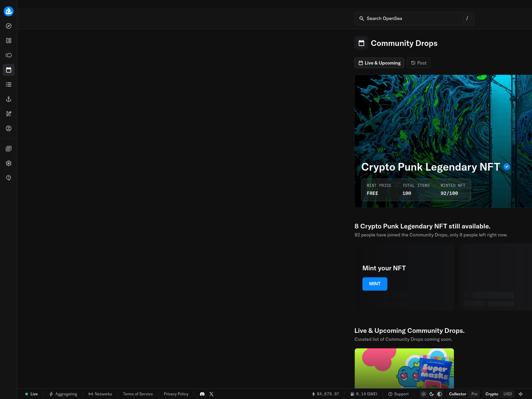Switch to Past drops tab
532x399 pixels.
point(419,63)
